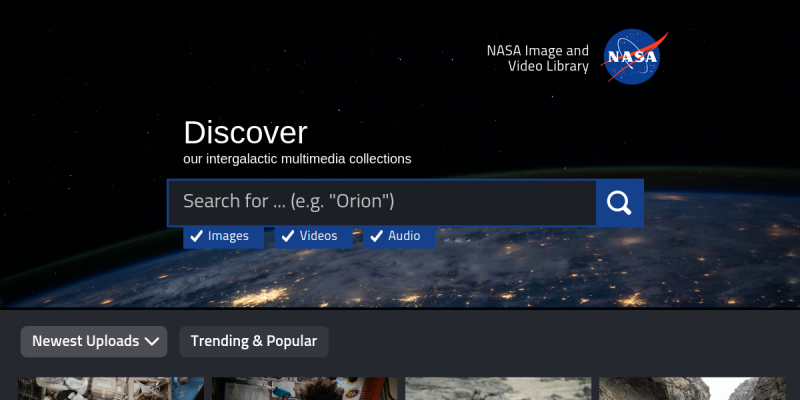Expand the Newest Uploads dropdown

tap(94, 341)
